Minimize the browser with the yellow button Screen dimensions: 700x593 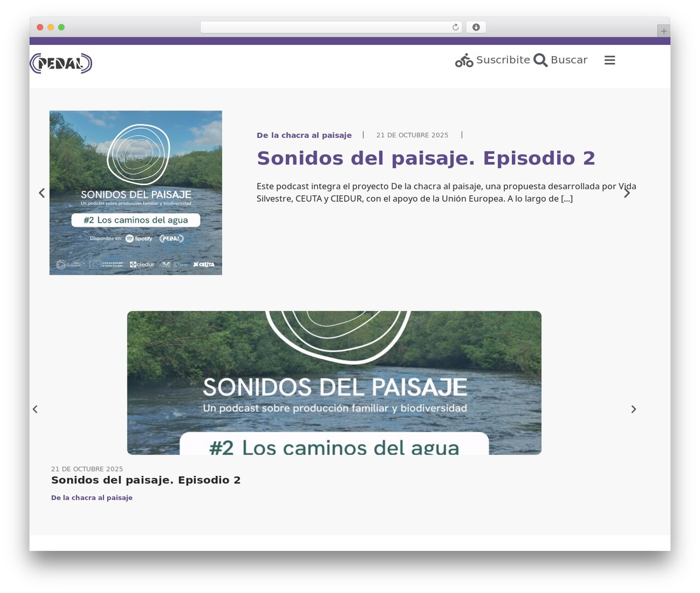[x=51, y=27]
